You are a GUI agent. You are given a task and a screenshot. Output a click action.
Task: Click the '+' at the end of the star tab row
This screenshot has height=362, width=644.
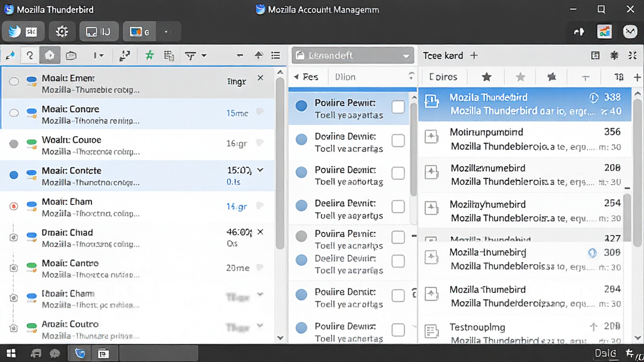(x=637, y=77)
